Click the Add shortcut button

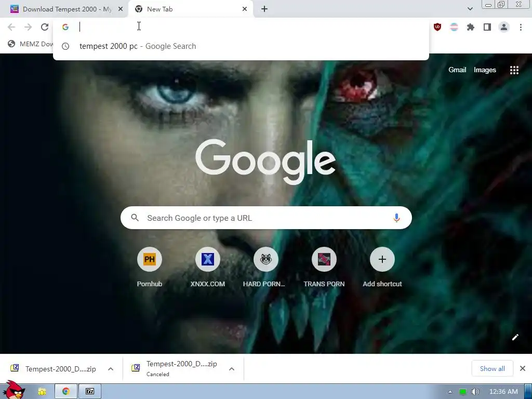(x=382, y=268)
